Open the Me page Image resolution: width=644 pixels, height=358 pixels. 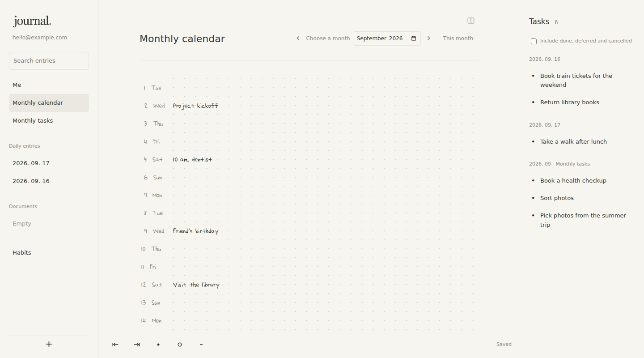coord(49,85)
